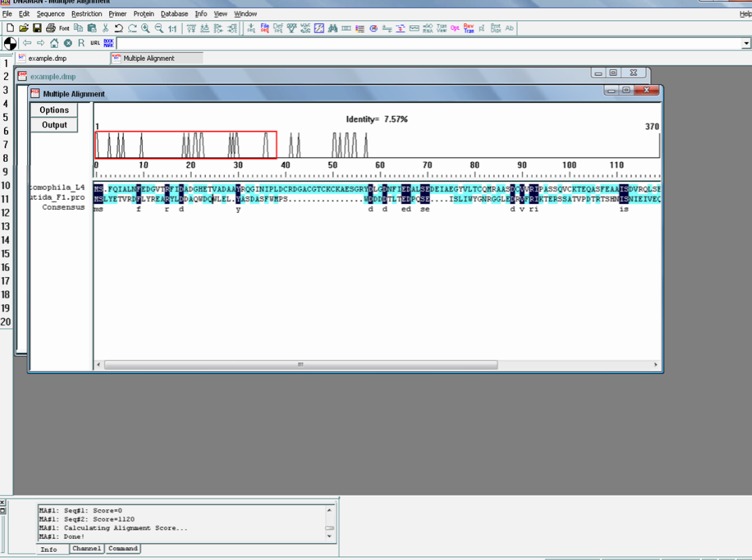This screenshot has height=560, width=752.
Task: Click the alignment horizontal scrollbar thumb
Action: pos(301,364)
